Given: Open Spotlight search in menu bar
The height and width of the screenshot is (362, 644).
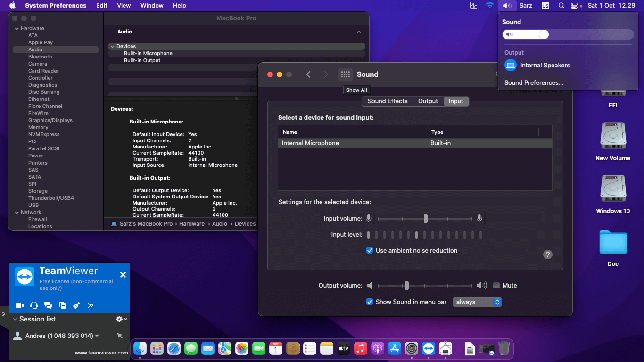Looking at the screenshot, I should click(x=561, y=6).
